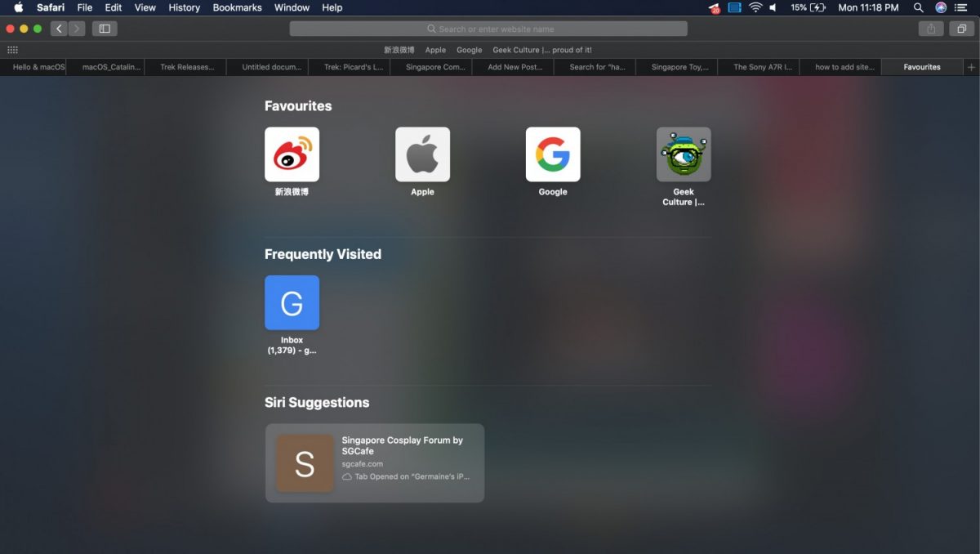Screen dimensions: 980x554
Task: Open the 新浪微博 bookmarks bar link
Action: point(399,50)
